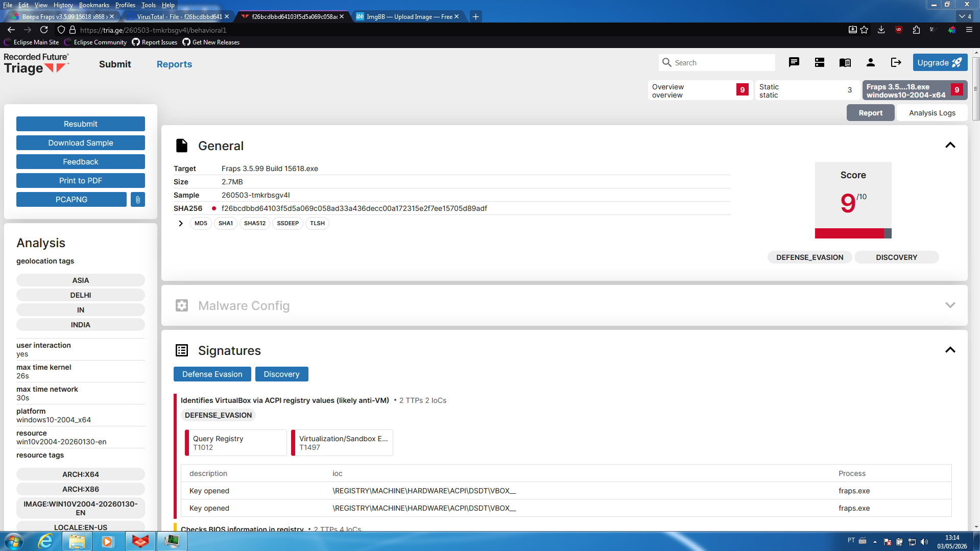The width and height of the screenshot is (980, 551).
Task: Click the site security padlock icon
Action: [73, 30]
